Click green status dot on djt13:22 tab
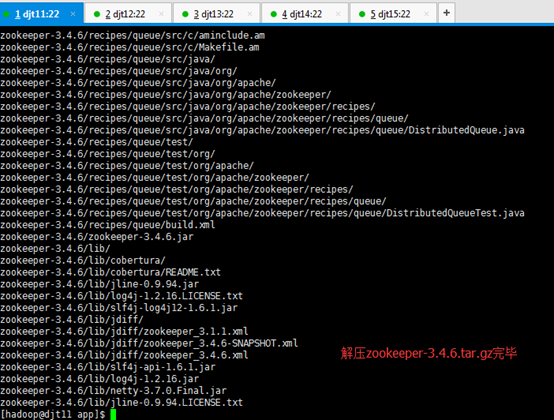 [185, 14]
